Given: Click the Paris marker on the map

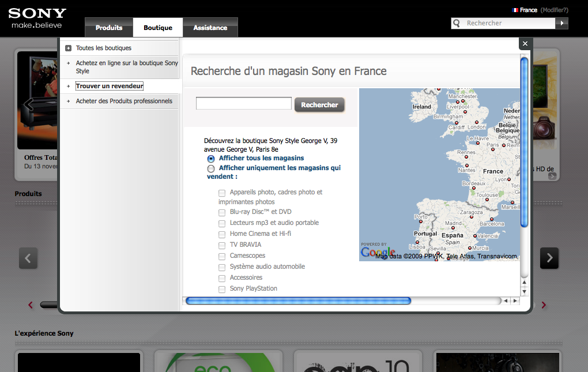Looking at the screenshot, I should 493,149.
